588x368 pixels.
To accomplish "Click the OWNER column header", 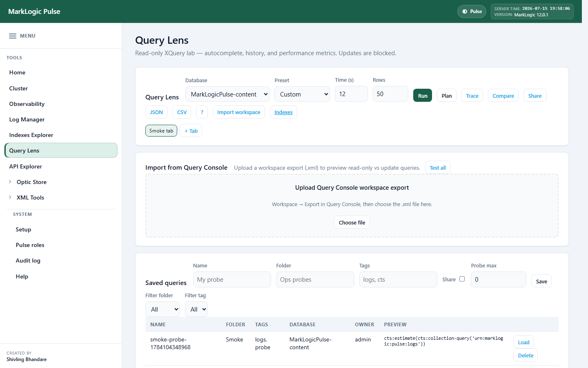I will (365, 325).
